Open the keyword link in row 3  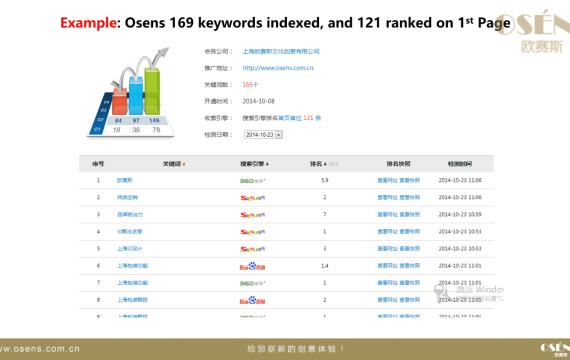130,215
